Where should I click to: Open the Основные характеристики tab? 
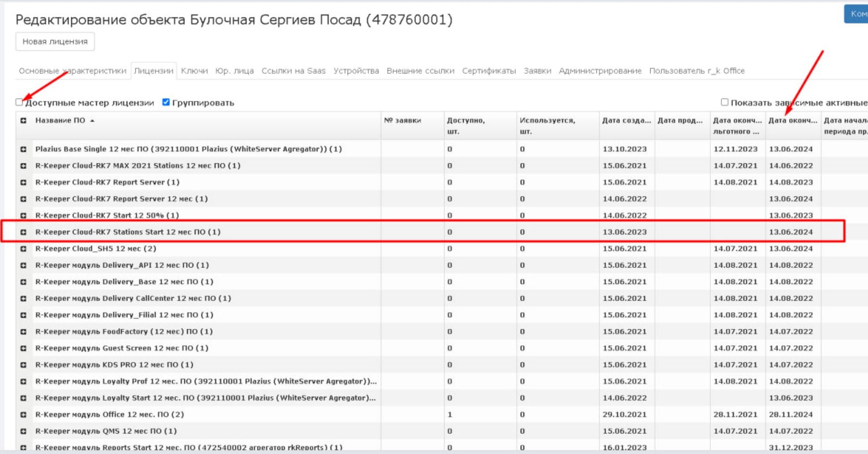(72, 71)
